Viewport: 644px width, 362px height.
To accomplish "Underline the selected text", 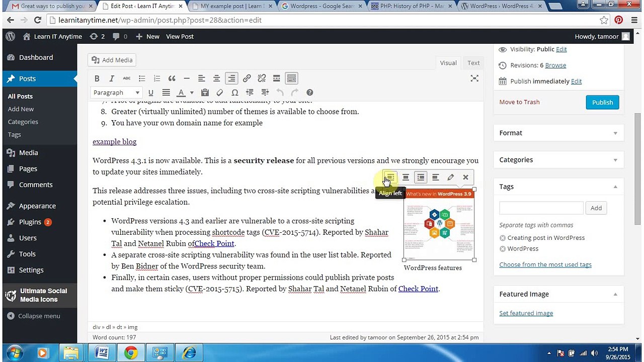I will pyautogui.click(x=150, y=93).
